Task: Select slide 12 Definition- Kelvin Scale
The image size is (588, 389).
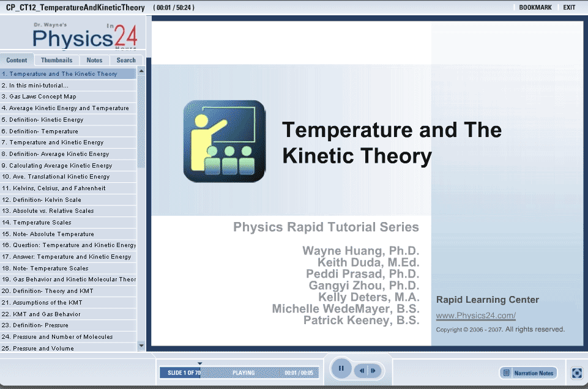Action: pos(45,199)
